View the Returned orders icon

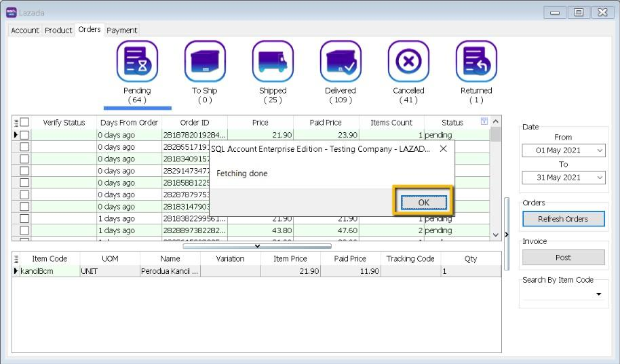pyautogui.click(x=476, y=62)
